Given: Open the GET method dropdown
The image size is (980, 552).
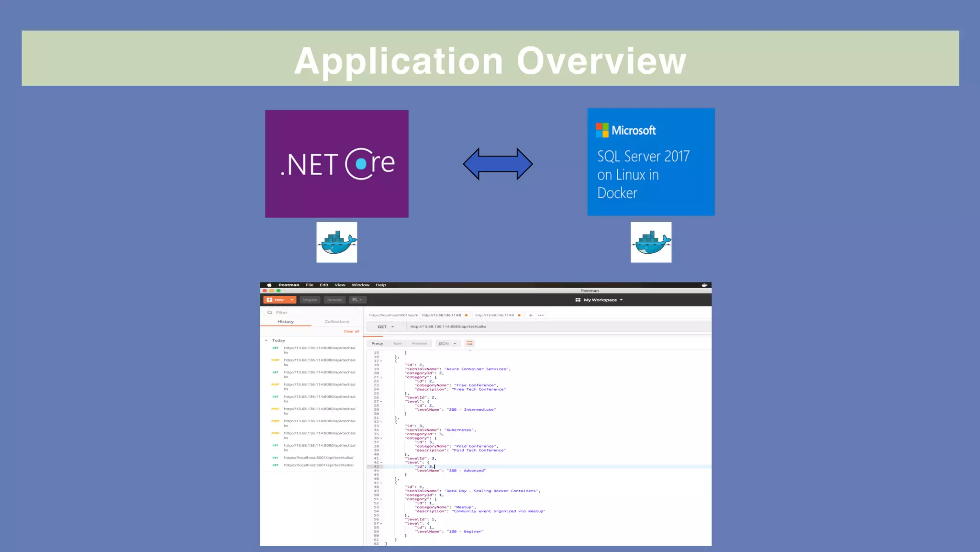Looking at the screenshot, I should click(386, 327).
